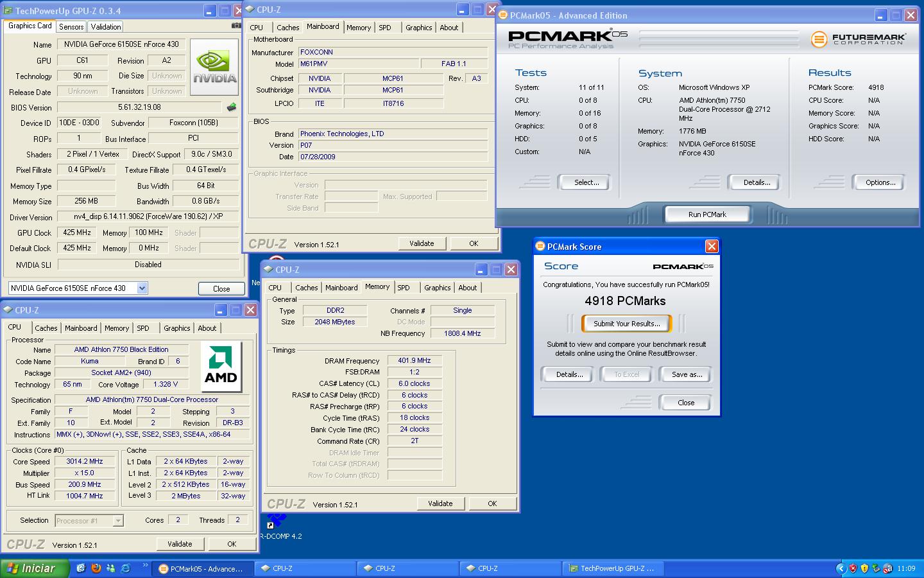Image resolution: width=924 pixels, height=578 pixels.
Task: Open Internet Explorer from quick launch
Action: 126,568
